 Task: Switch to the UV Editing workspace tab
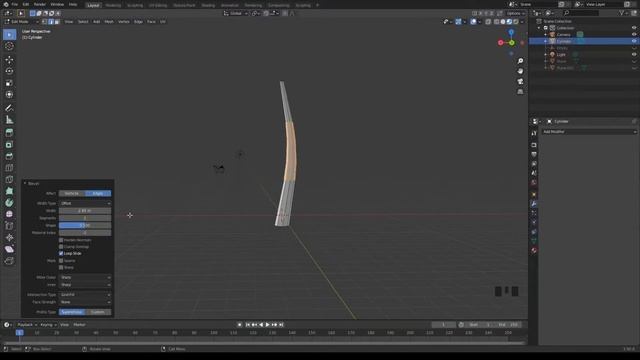158,5
